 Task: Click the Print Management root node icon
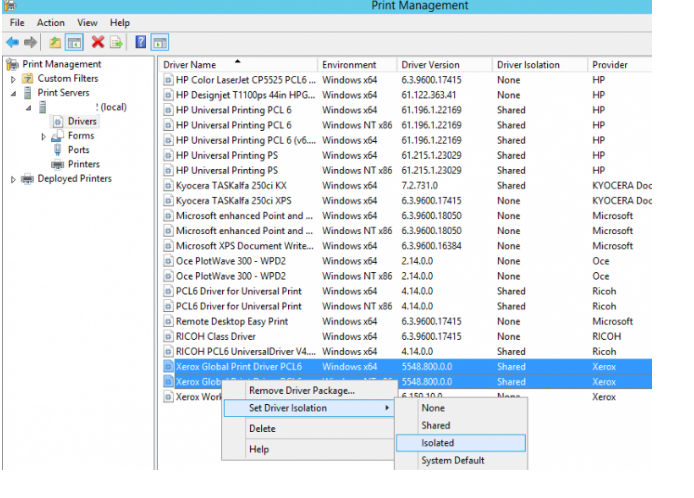coord(12,65)
